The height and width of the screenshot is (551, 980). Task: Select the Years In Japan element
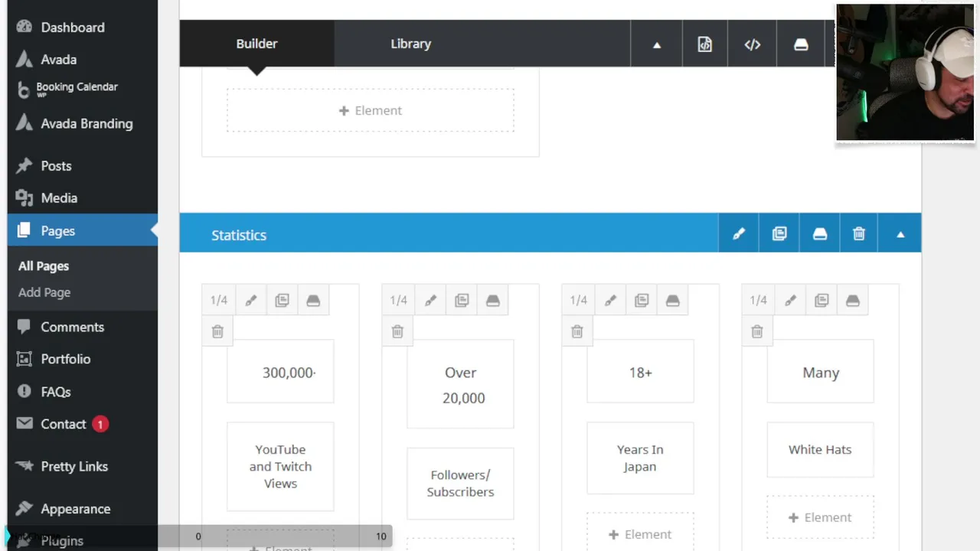click(640, 458)
